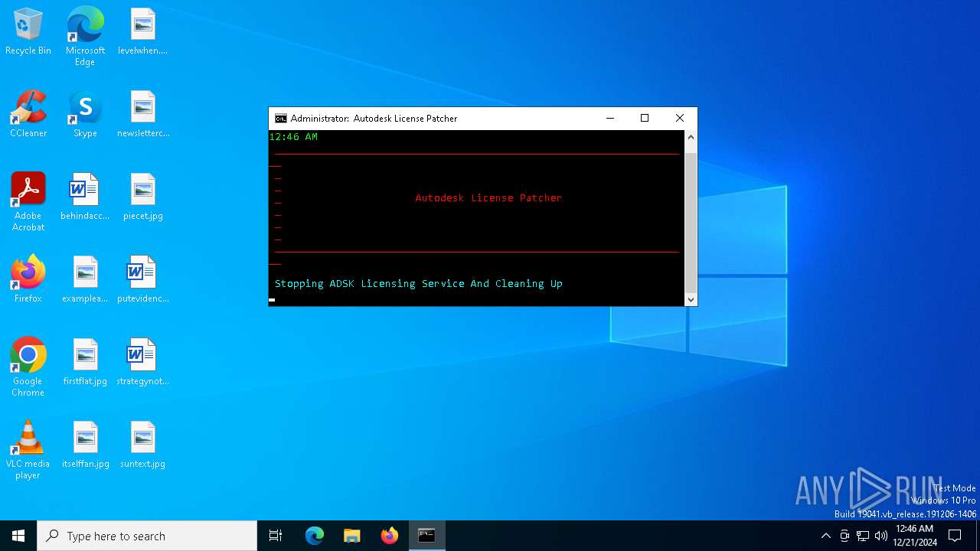Select the putevidenc Word document
The width and height of the screenshot is (980, 551).
(143, 280)
